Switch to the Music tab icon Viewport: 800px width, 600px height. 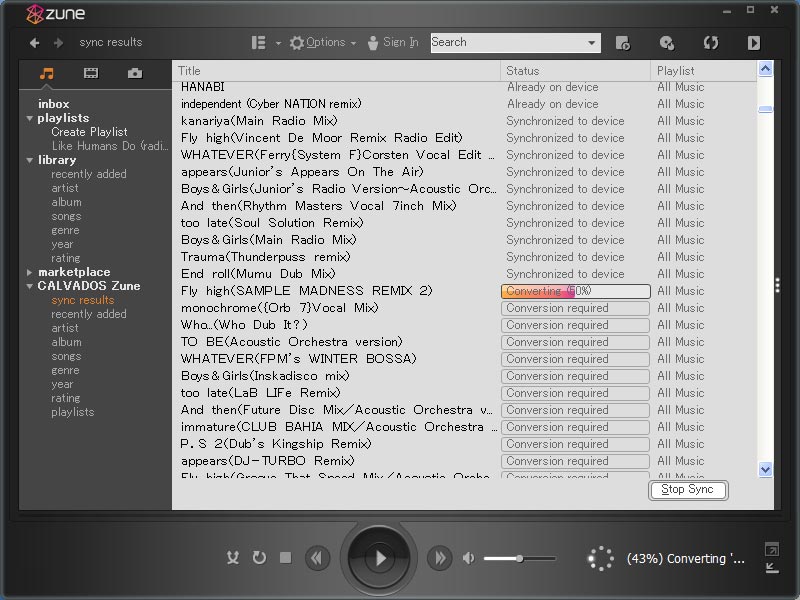pyautogui.click(x=46, y=73)
